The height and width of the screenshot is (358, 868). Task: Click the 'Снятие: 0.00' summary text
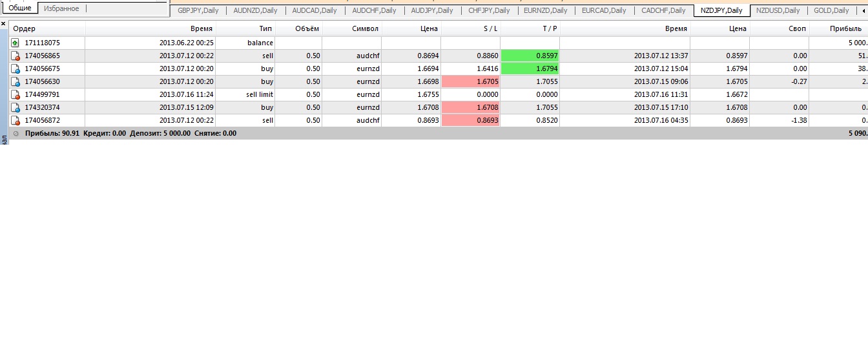pyautogui.click(x=215, y=133)
